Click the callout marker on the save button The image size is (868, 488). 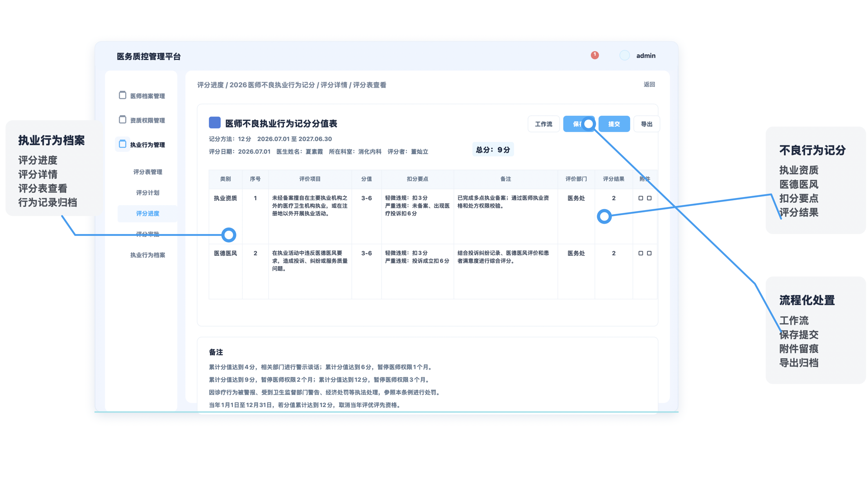(589, 124)
